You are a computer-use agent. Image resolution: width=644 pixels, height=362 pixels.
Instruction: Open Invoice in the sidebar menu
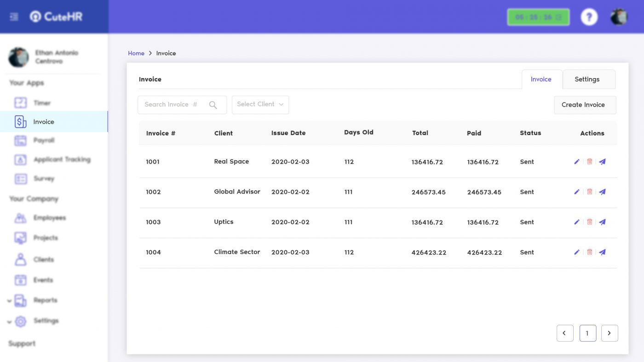coord(44,122)
